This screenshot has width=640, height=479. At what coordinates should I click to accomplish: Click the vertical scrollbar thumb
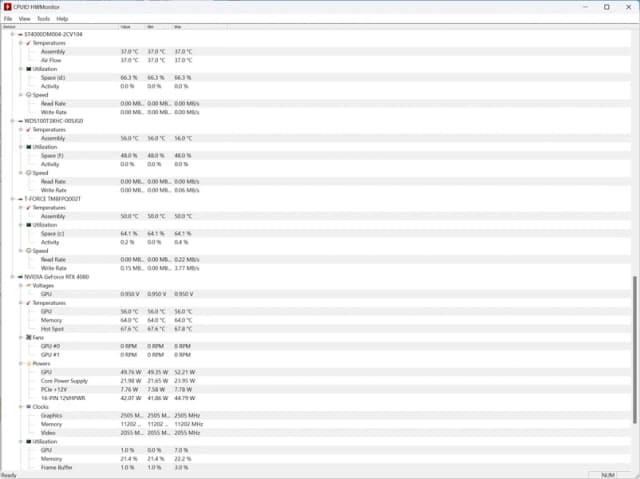pos(635,350)
